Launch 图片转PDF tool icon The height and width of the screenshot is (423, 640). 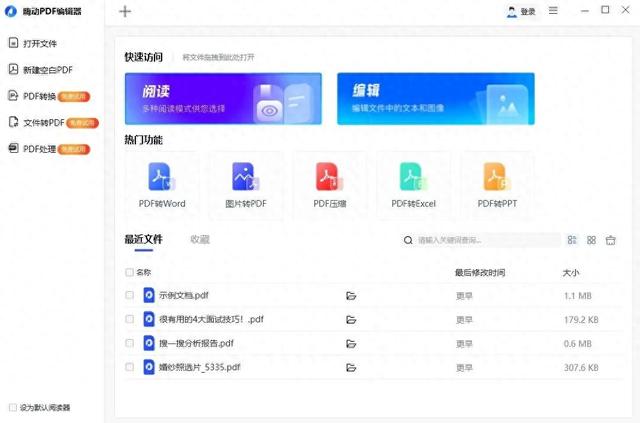click(246, 177)
